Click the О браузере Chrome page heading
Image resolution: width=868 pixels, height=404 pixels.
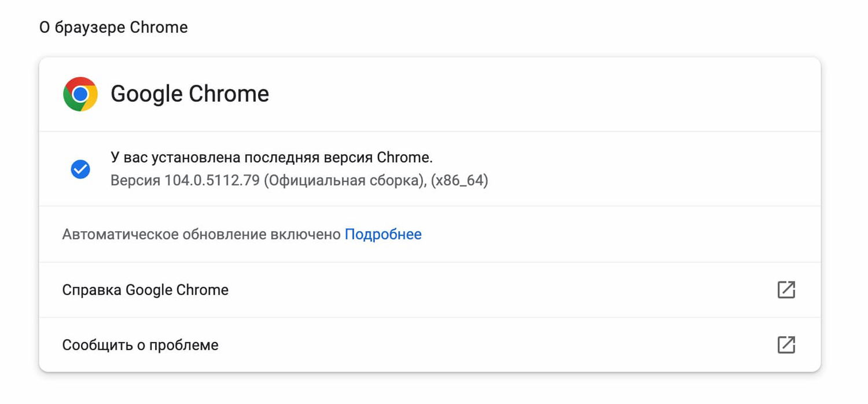(113, 27)
